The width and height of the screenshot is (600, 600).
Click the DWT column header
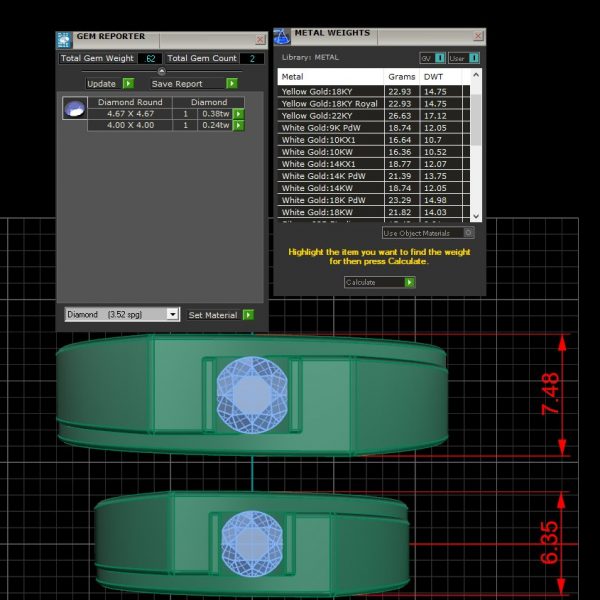click(x=440, y=77)
